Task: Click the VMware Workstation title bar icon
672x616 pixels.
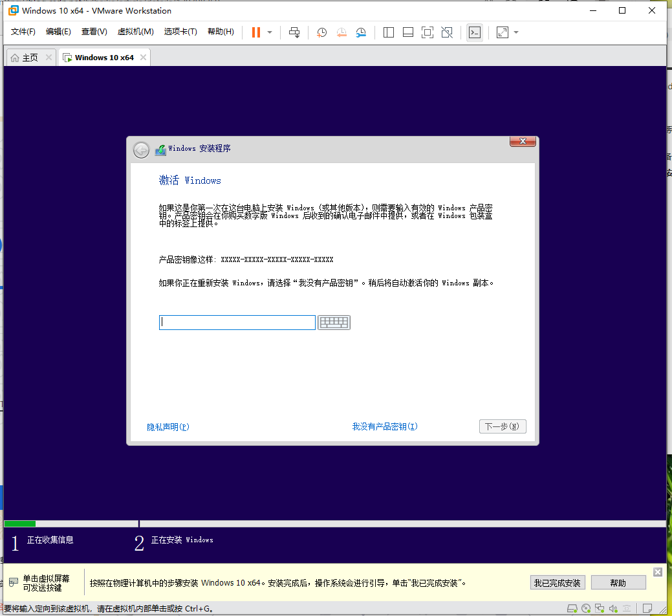Action: click(14, 10)
